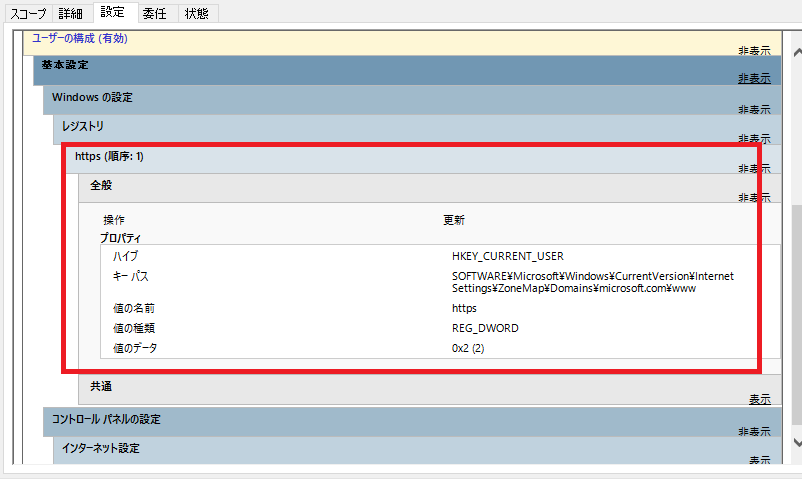This screenshot has width=802, height=479.
Task: Show the 共通 section via 表示 link
Action: point(759,399)
